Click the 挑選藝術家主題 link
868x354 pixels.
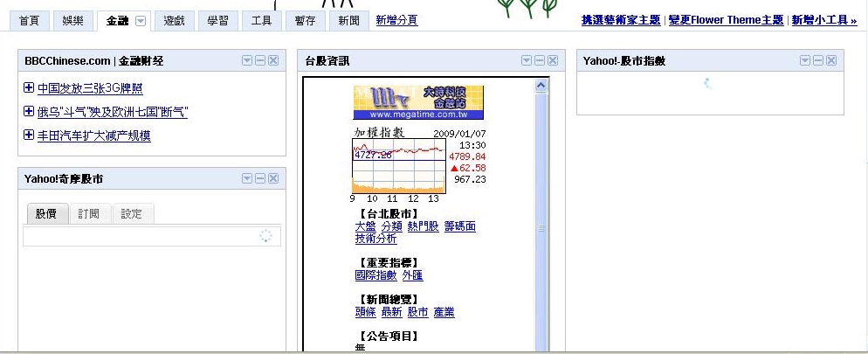pos(621,20)
